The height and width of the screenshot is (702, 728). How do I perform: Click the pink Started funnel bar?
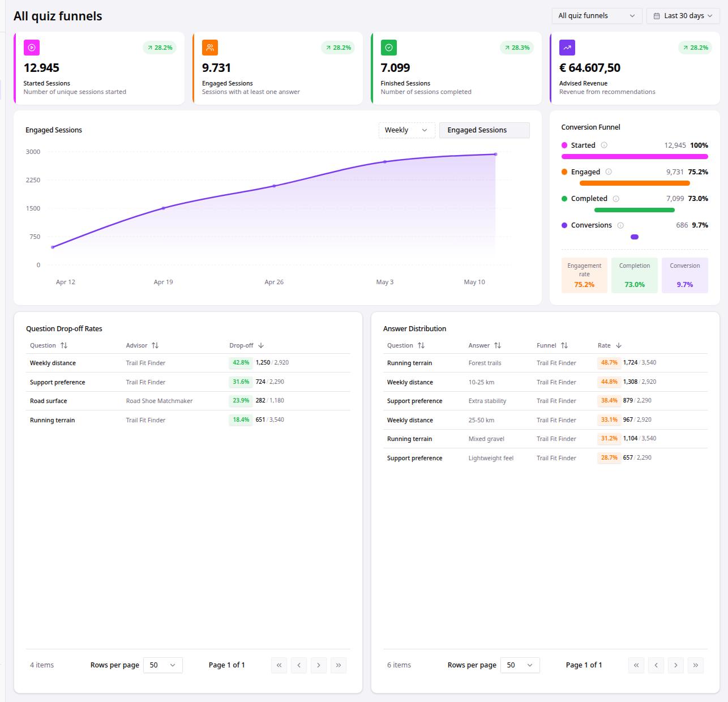(635, 157)
